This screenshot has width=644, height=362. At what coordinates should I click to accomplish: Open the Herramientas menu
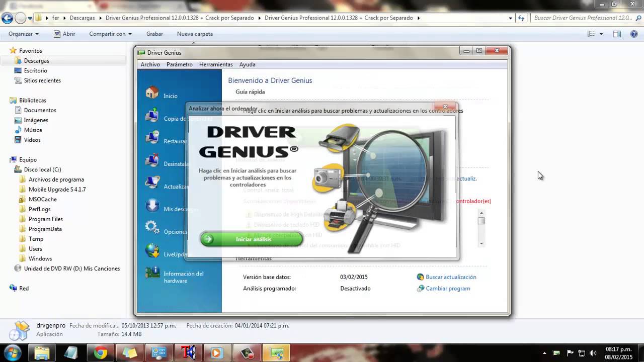tap(216, 64)
